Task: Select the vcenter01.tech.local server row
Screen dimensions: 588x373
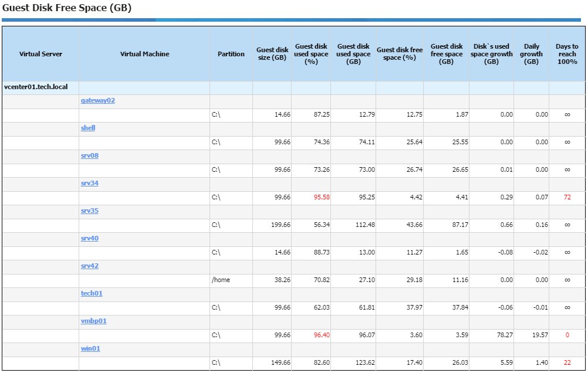Action: tap(293, 87)
